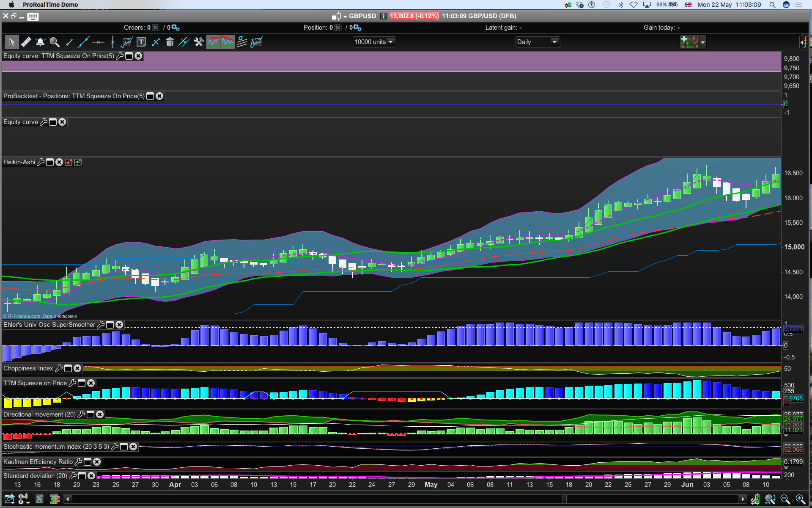Click the horizontal chart scrollbar handle
Viewport: 812px width, 508px height.
coord(564,499)
